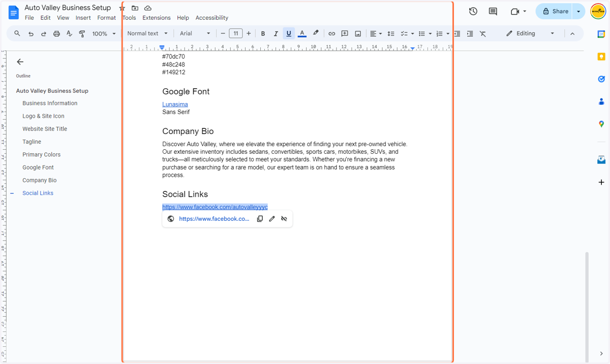Toggle underline formatting off
The image size is (610, 364).
coord(289,34)
